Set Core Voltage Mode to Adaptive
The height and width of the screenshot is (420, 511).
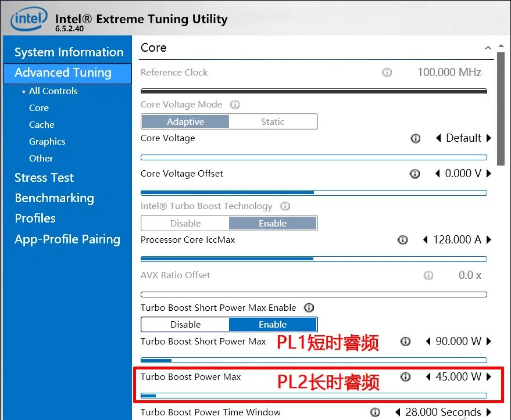coord(185,122)
